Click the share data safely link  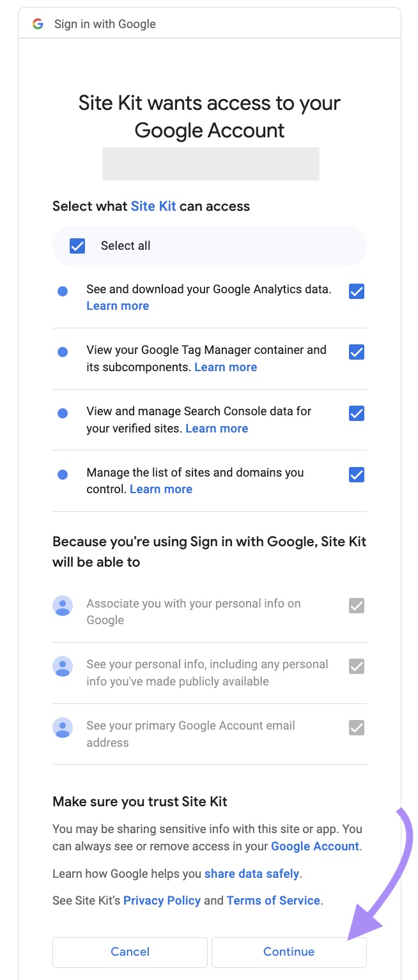(252, 873)
